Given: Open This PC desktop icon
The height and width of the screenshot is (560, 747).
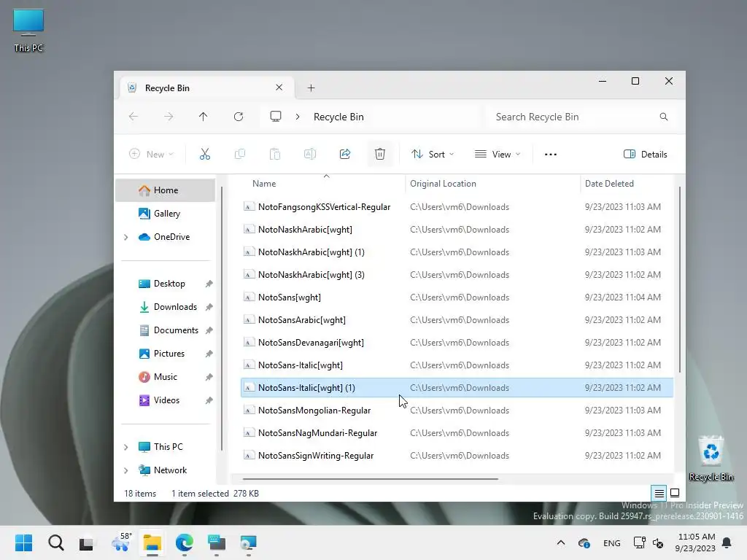Looking at the screenshot, I should point(28,31).
